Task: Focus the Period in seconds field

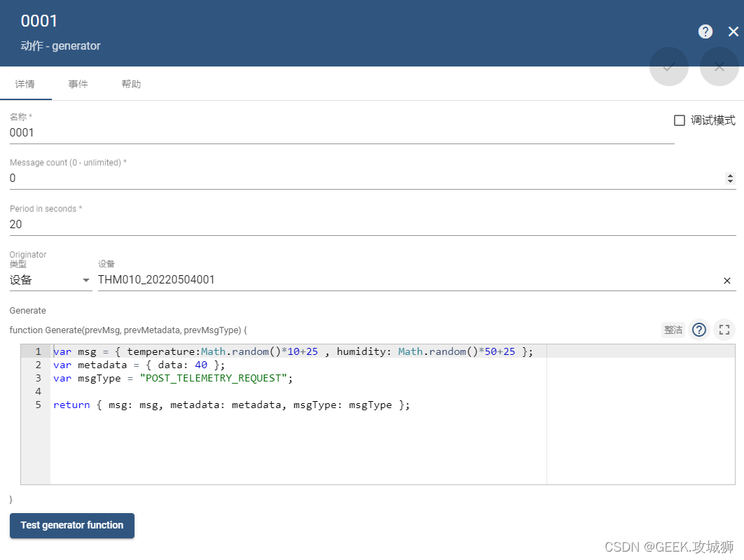Action: point(373,224)
